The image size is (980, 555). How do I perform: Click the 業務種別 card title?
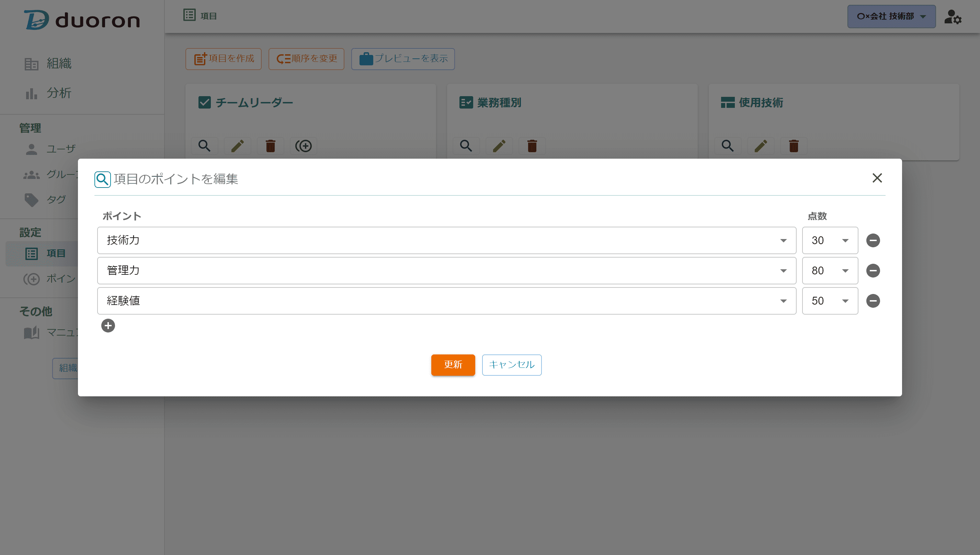coord(499,103)
